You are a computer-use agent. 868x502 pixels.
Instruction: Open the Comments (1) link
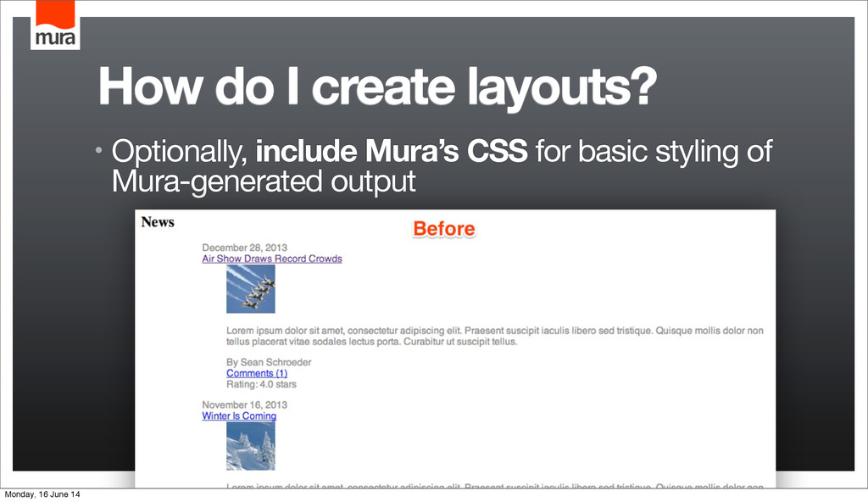(x=257, y=373)
